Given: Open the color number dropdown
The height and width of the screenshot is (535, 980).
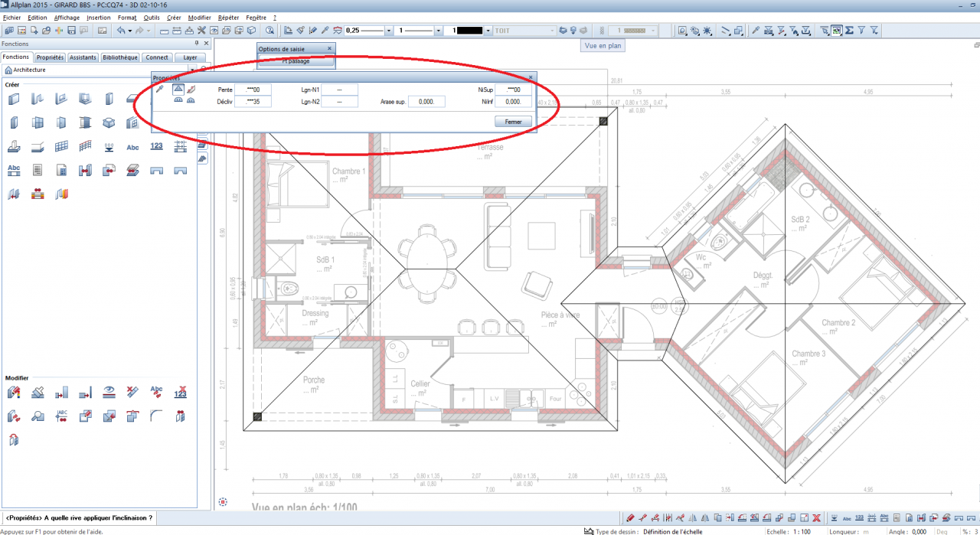Looking at the screenshot, I should coord(488,30).
